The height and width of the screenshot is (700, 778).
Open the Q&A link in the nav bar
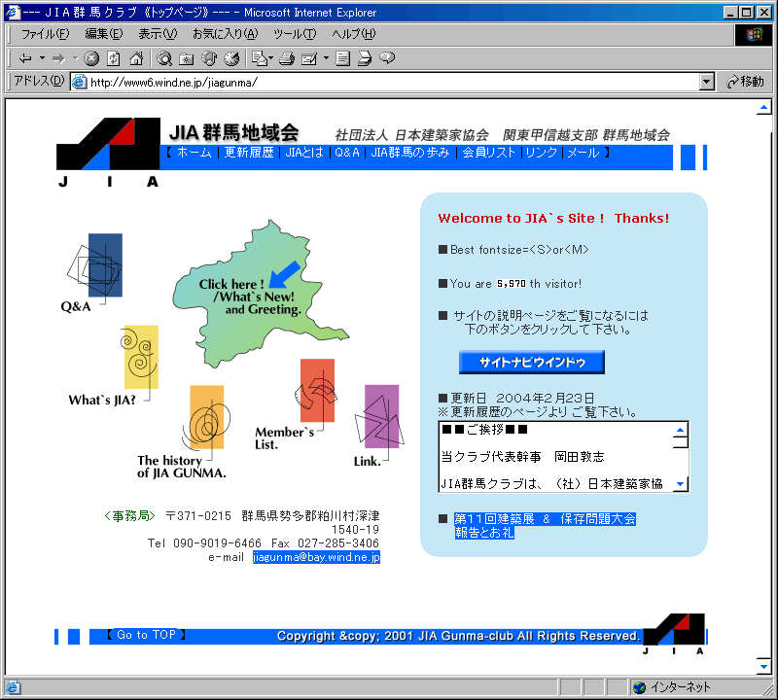347,153
